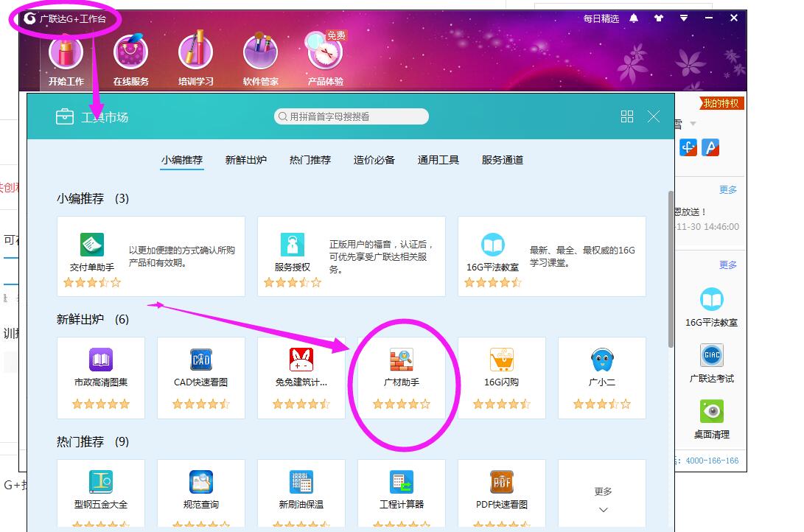Open 产品体验 icon
Viewport: 804px width, 532px height.
click(x=325, y=51)
